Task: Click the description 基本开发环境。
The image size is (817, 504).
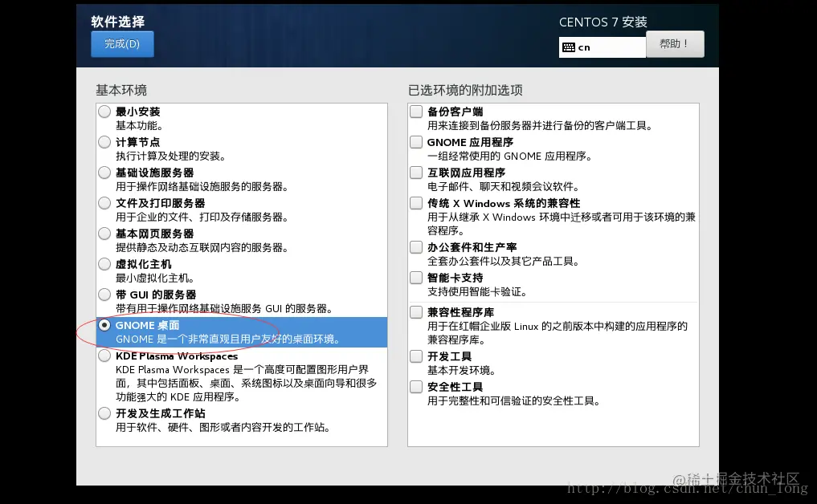Action: pos(462,371)
